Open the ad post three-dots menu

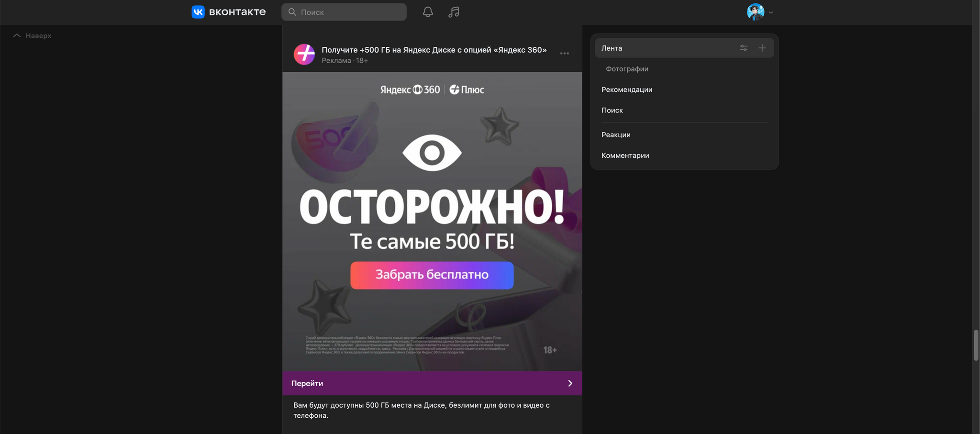point(565,54)
